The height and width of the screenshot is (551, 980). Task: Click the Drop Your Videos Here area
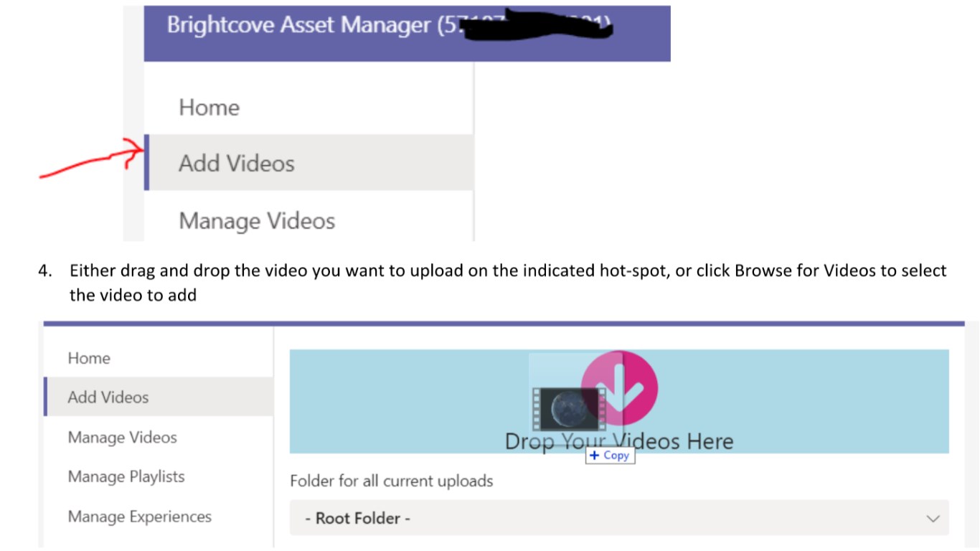(x=619, y=402)
